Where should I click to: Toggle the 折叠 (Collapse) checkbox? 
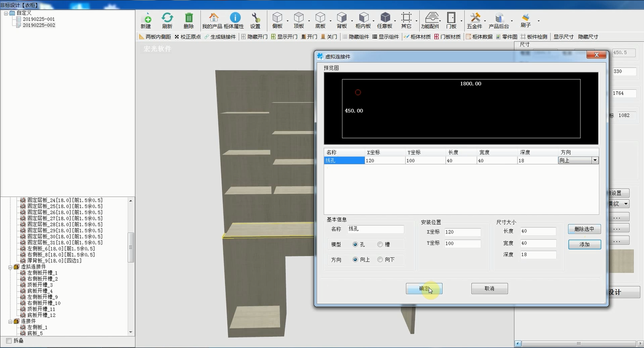pyautogui.click(x=9, y=341)
